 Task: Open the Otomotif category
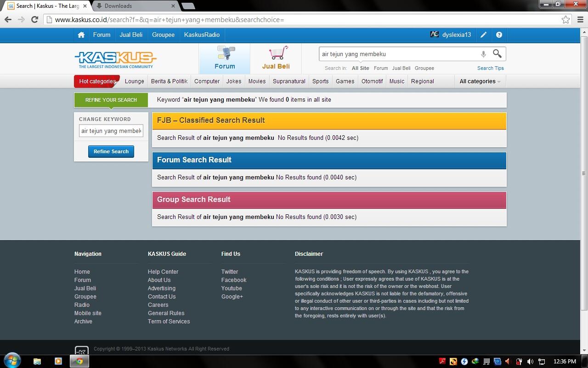372,81
